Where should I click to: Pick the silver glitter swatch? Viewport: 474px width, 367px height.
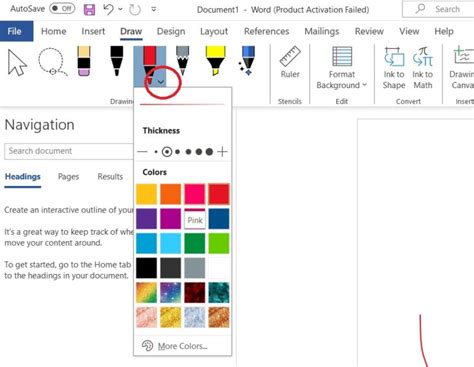pyautogui.click(x=195, y=317)
